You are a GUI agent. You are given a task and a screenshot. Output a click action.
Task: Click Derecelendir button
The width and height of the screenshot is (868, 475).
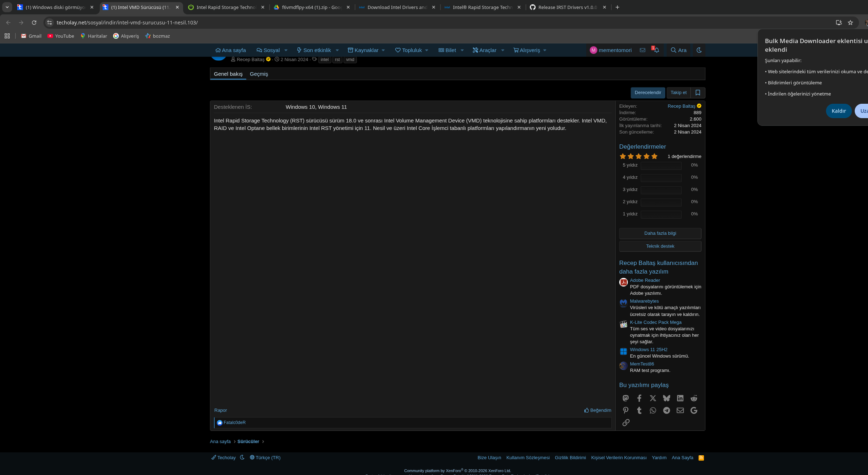648,93
